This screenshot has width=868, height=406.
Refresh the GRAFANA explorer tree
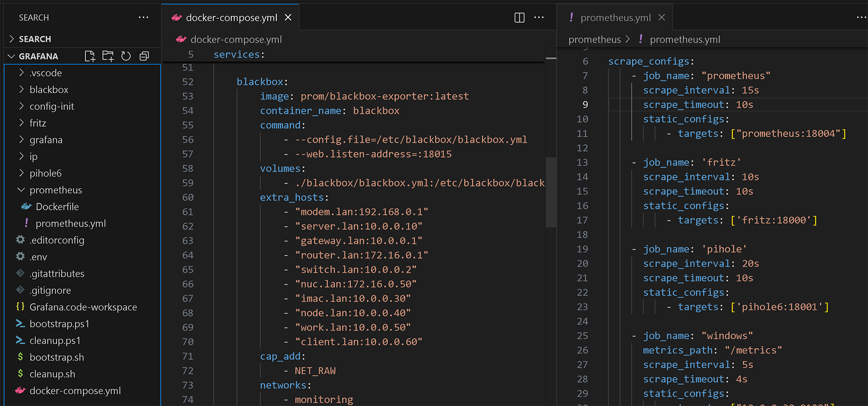point(126,56)
